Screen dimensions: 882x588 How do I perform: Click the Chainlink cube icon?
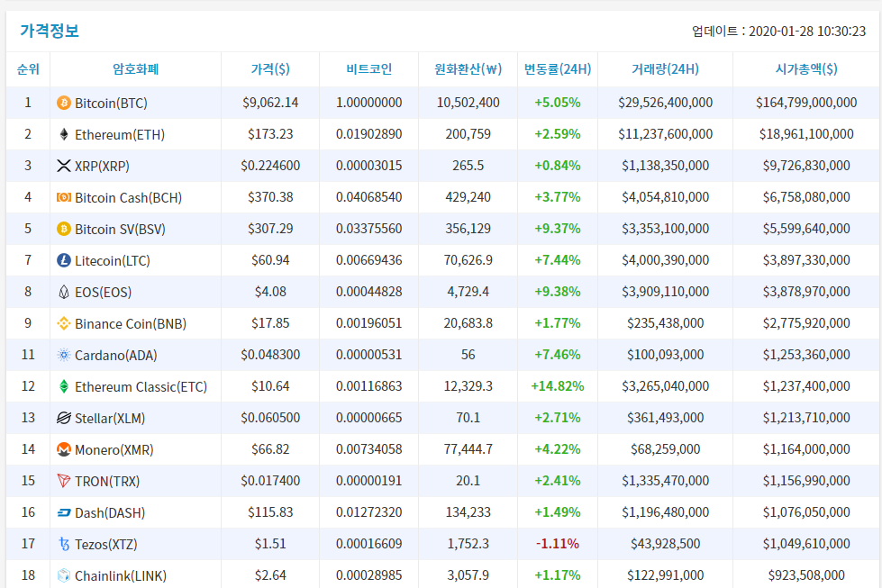tap(64, 575)
